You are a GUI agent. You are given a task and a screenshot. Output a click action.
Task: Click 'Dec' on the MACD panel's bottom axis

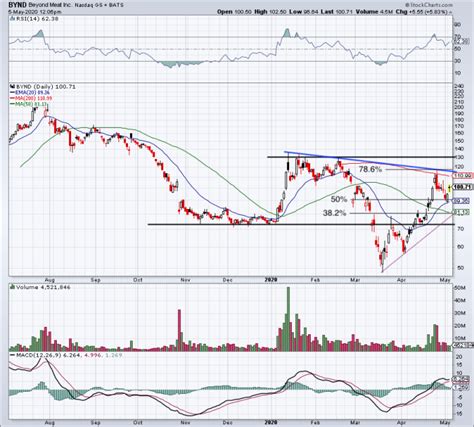click(228, 423)
